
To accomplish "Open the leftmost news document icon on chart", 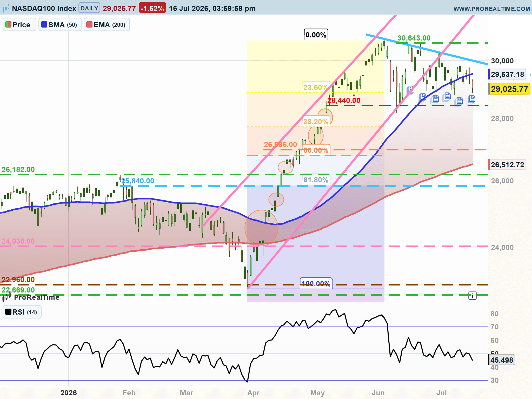I will click(410, 90).
